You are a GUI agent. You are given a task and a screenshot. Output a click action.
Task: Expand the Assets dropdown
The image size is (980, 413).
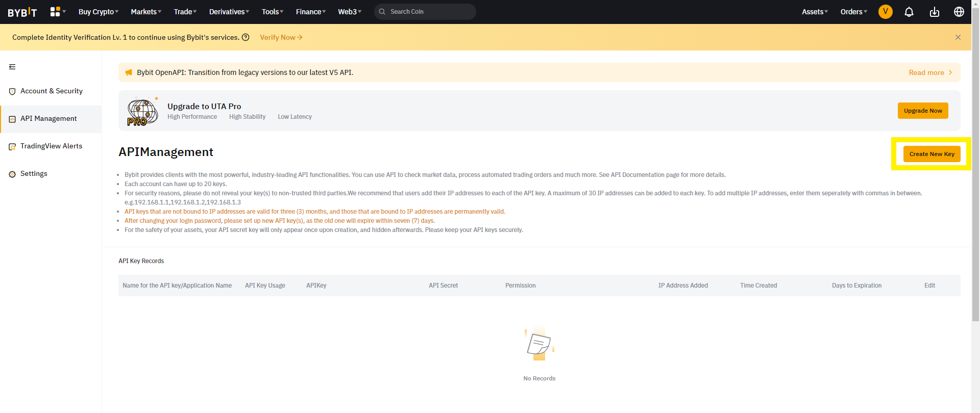(x=815, y=12)
